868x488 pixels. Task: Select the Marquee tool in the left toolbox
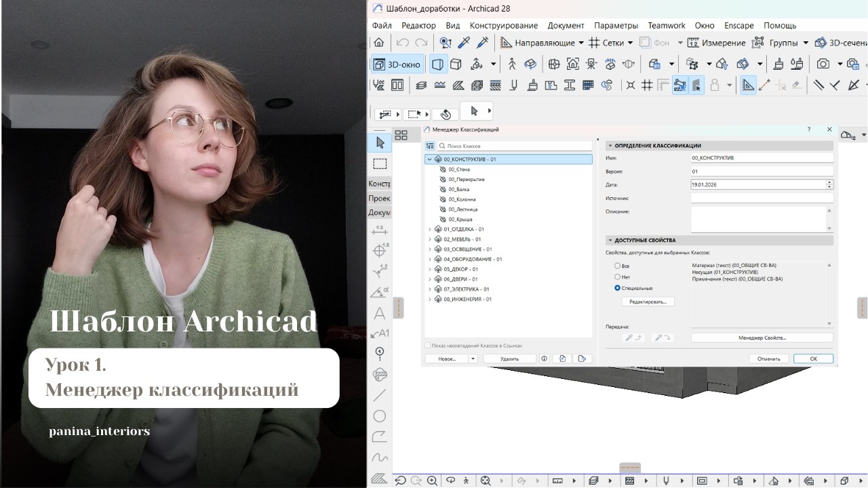click(380, 164)
